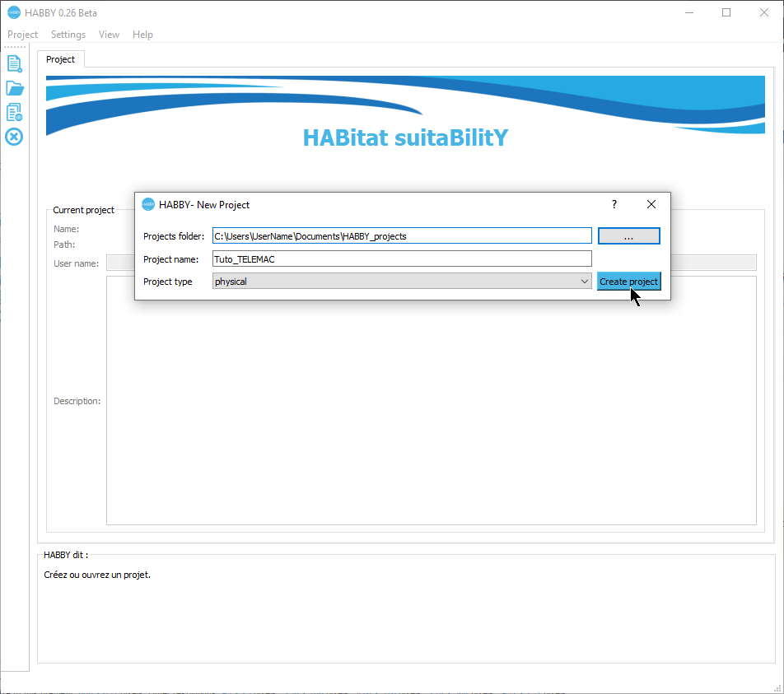The image size is (784, 694).
Task: Close the New Project dialog
Action: [651, 204]
